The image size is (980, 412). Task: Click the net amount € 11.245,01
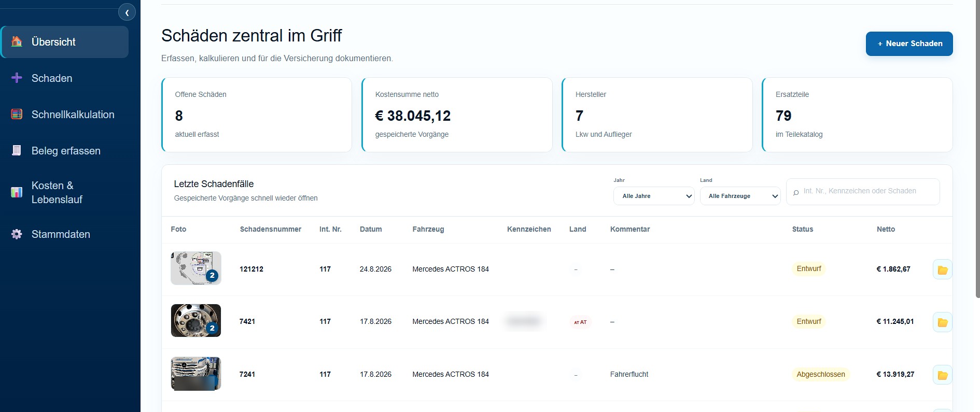coord(895,321)
